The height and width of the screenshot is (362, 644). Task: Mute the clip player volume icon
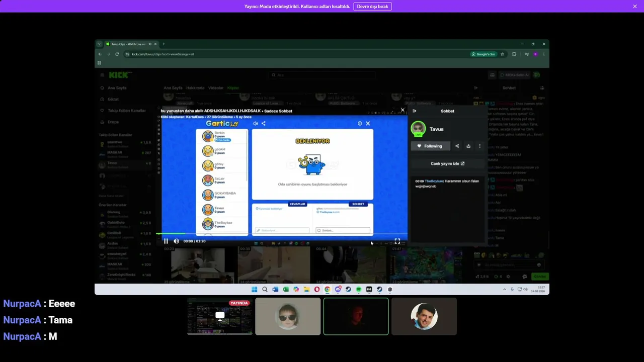176,241
